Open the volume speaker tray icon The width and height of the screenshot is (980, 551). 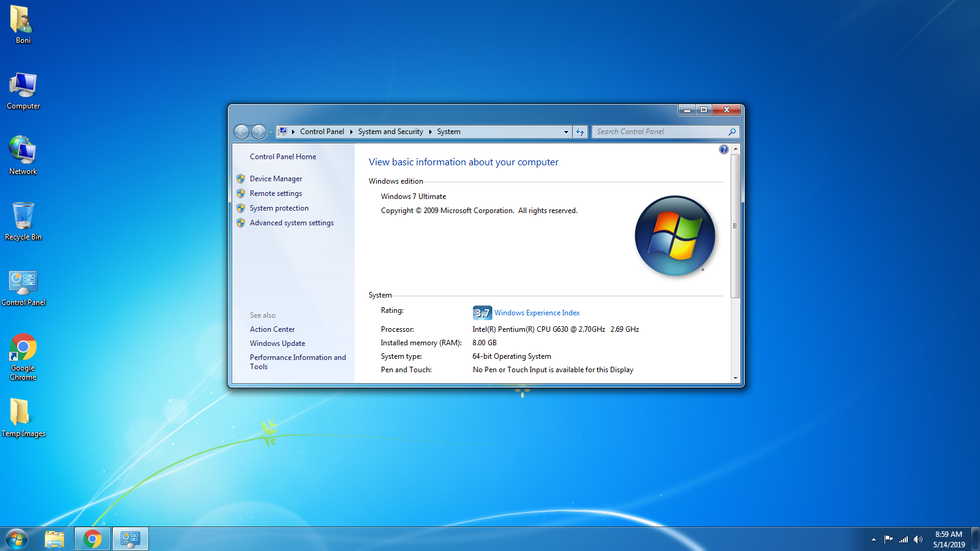(918, 539)
